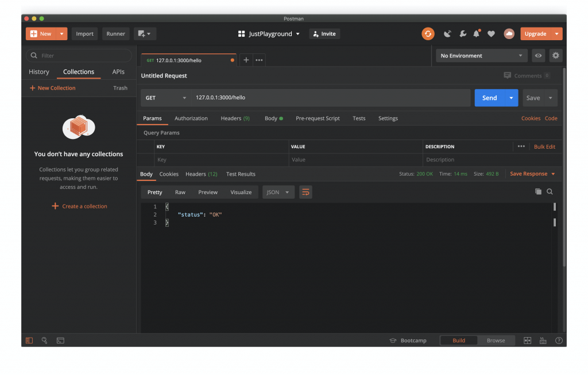The width and height of the screenshot is (588, 375).
Task: Switch to Build mode
Action: click(459, 341)
